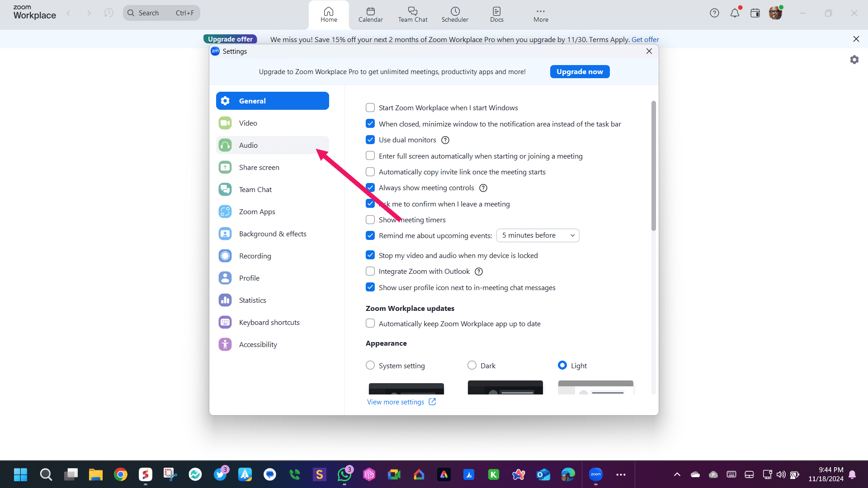
Task: Close the Settings dialog
Action: tap(649, 51)
